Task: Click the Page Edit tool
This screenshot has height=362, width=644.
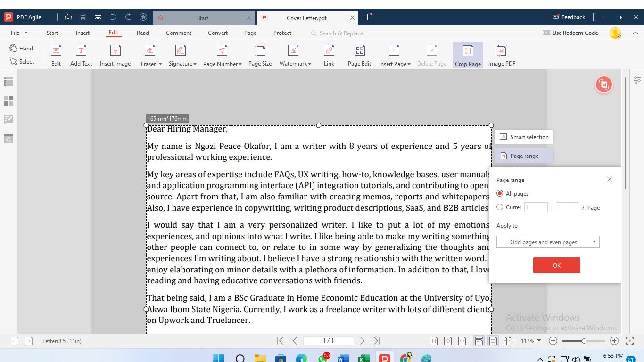Action: [359, 54]
